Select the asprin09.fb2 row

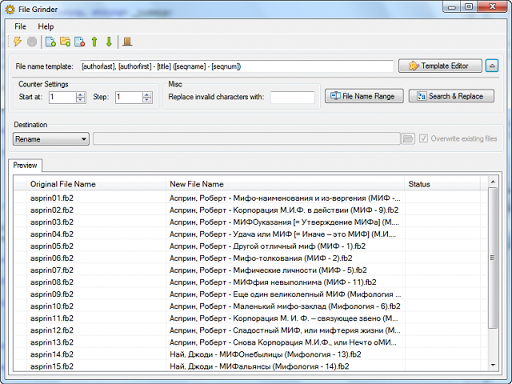251,294
